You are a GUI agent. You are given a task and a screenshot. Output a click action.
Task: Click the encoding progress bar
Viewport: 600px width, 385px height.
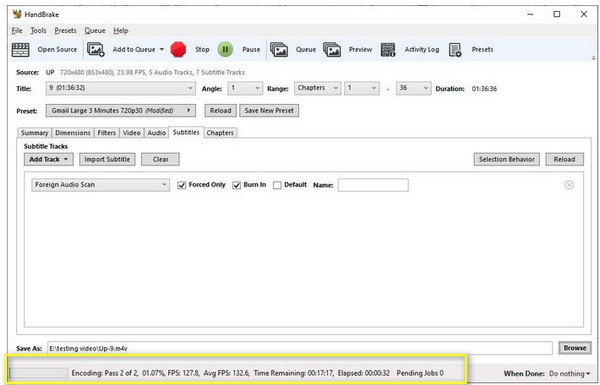(38, 373)
